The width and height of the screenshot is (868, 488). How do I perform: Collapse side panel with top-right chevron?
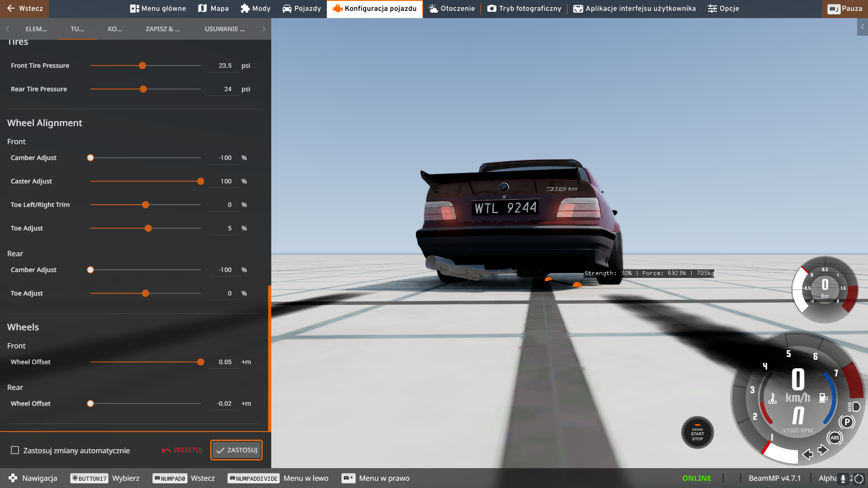coord(863,27)
